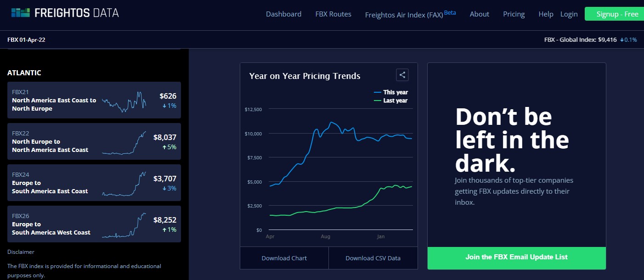Viewport: 644px width, 280px height.
Task: Open the Help link
Action: pos(546,14)
